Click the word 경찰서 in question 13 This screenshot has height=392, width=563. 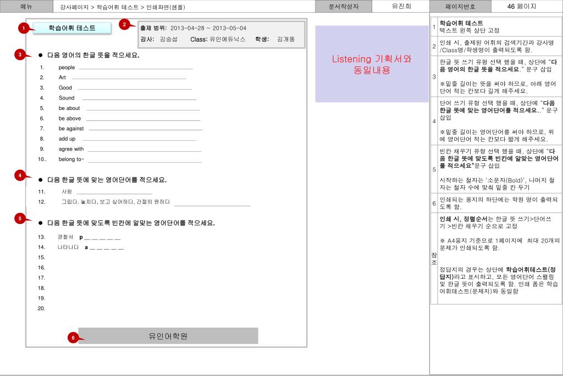[65, 237]
